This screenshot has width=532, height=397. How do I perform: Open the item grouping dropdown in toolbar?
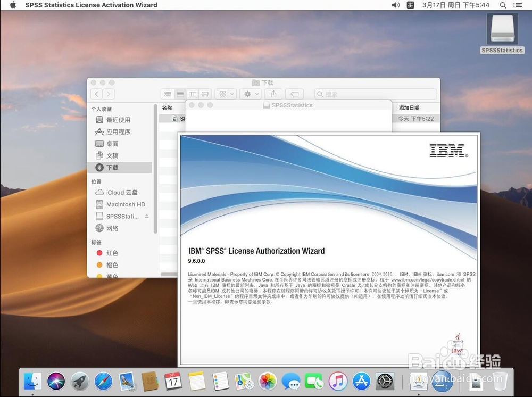point(226,94)
